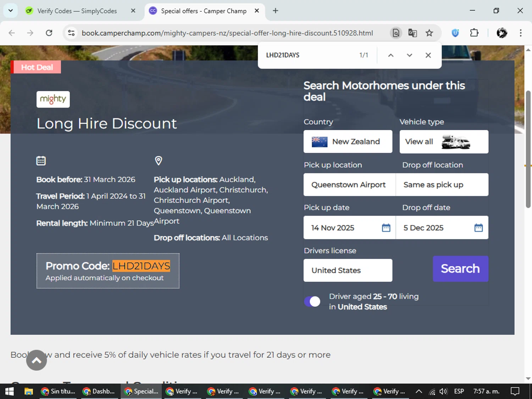The image size is (532, 399).
Task: Open pick up location Queenstown Airport dropdown
Action: click(x=350, y=184)
